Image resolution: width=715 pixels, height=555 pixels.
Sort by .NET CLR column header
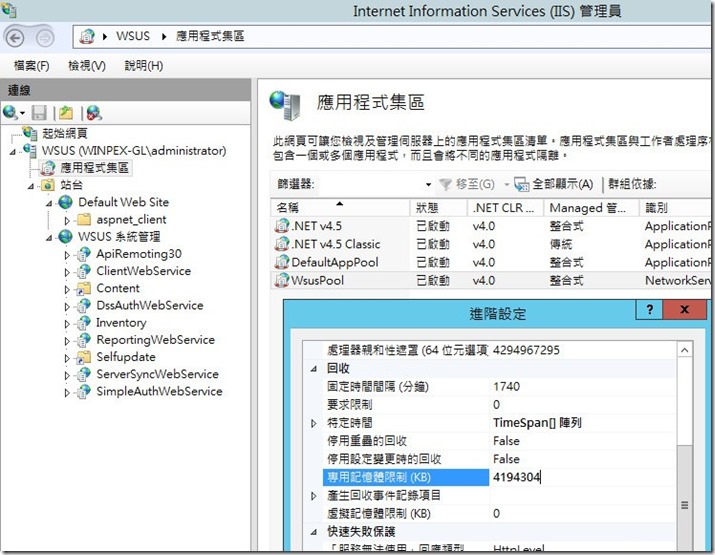(505, 207)
